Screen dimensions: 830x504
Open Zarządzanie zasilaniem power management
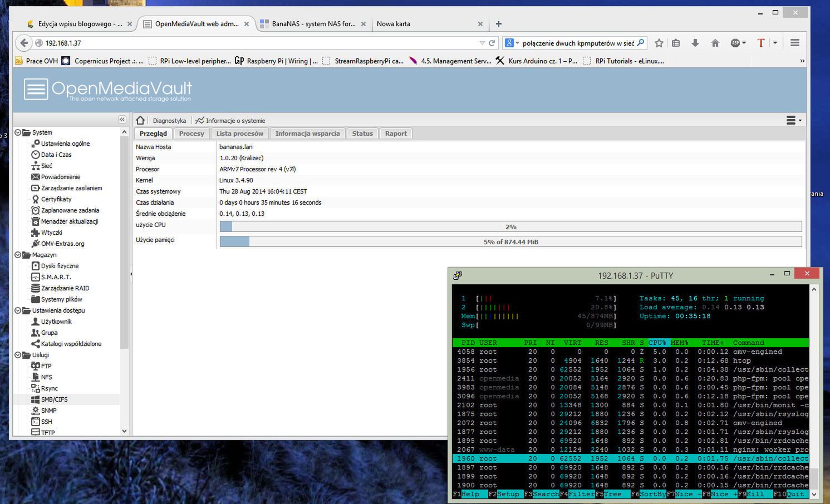[67, 188]
